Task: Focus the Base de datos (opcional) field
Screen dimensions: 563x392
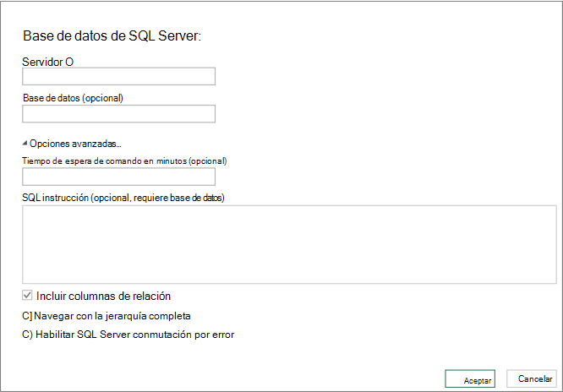Action: click(119, 114)
